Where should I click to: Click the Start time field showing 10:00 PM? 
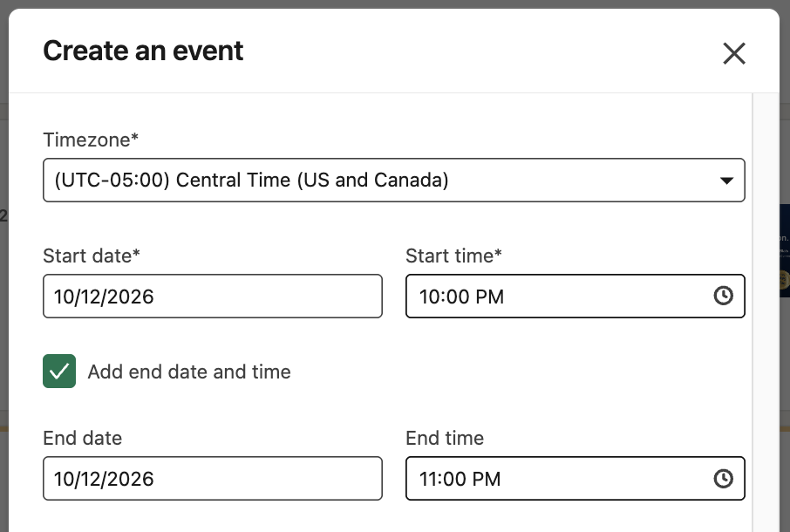click(x=575, y=297)
